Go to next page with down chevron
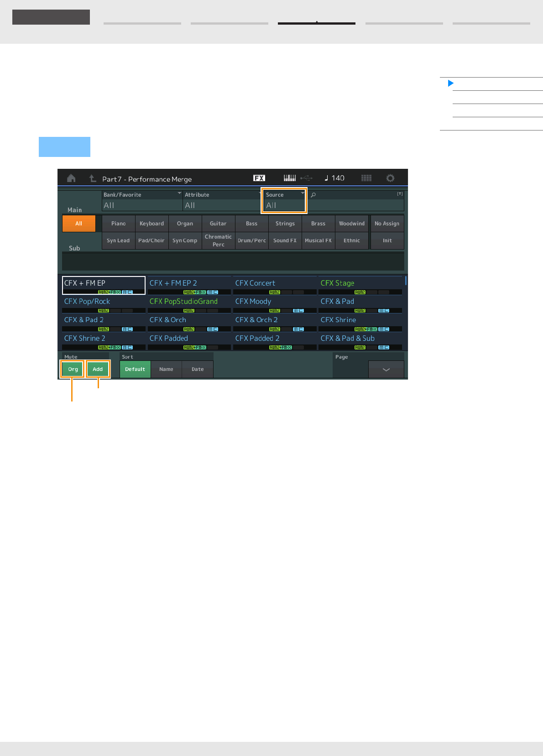This screenshot has width=543, height=756. coord(386,369)
